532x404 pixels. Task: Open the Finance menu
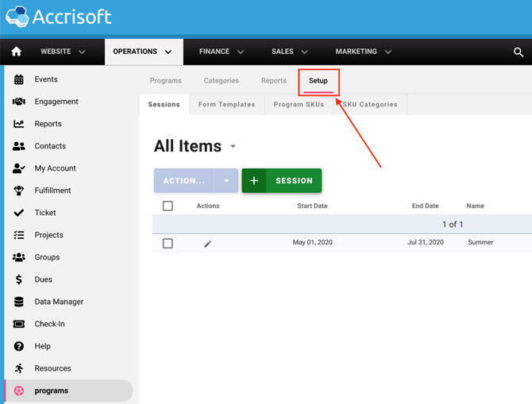click(x=221, y=52)
